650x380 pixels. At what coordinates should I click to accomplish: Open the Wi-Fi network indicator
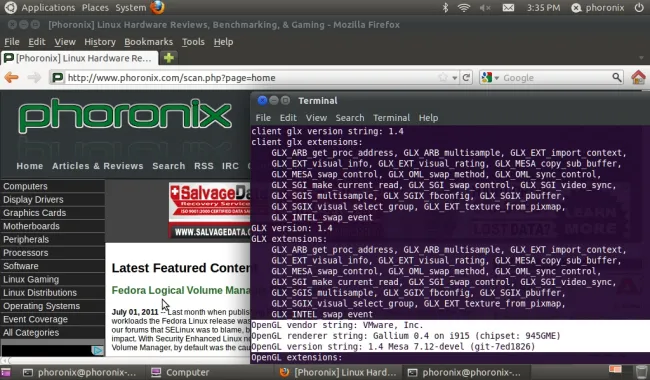click(464, 7)
